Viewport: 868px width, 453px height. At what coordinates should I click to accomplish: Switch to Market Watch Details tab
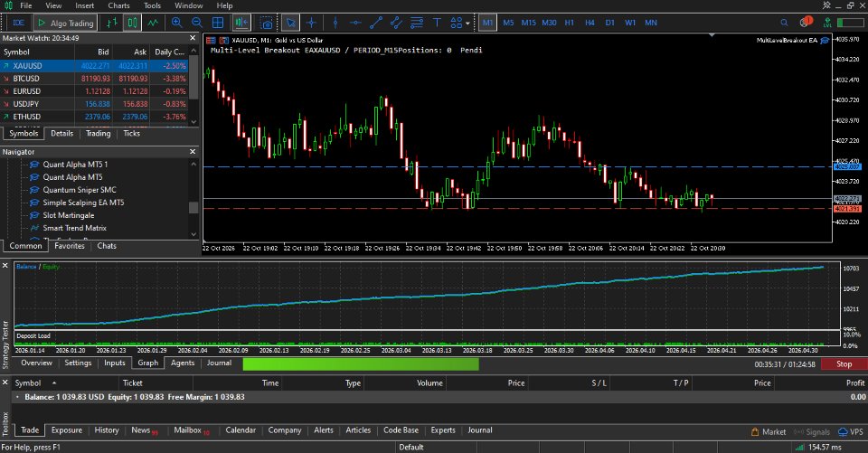coord(62,134)
